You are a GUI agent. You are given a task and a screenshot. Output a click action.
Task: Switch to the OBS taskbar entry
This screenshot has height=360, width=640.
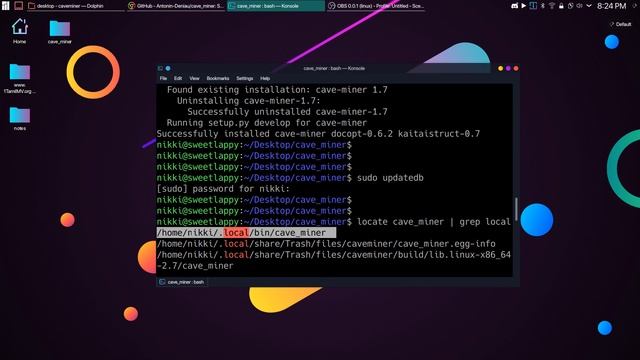tap(376, 6)
